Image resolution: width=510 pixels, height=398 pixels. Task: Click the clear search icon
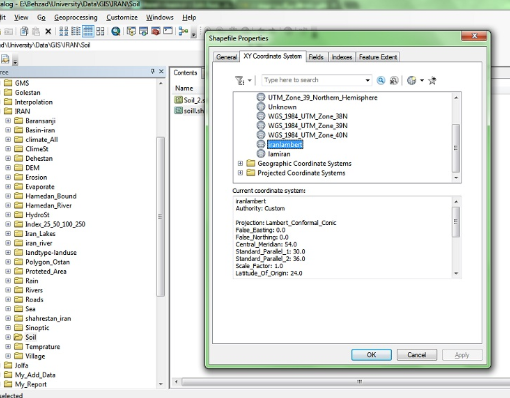point(394,80)
